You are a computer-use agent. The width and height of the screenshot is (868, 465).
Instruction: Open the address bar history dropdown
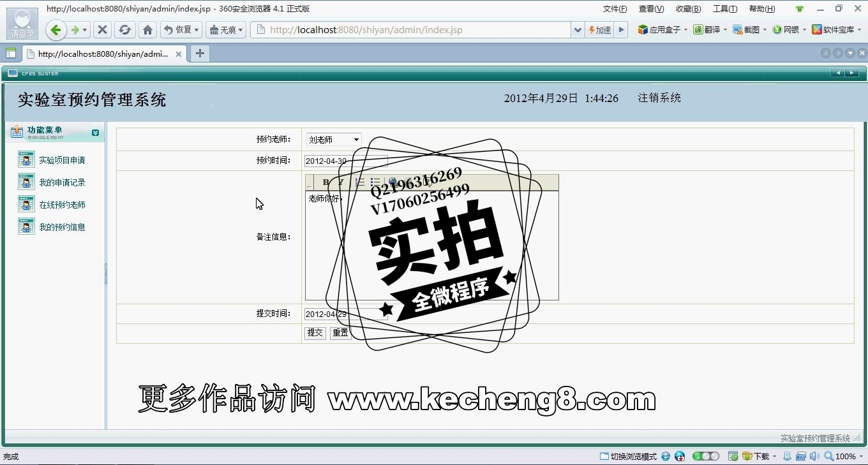point(578,30)
